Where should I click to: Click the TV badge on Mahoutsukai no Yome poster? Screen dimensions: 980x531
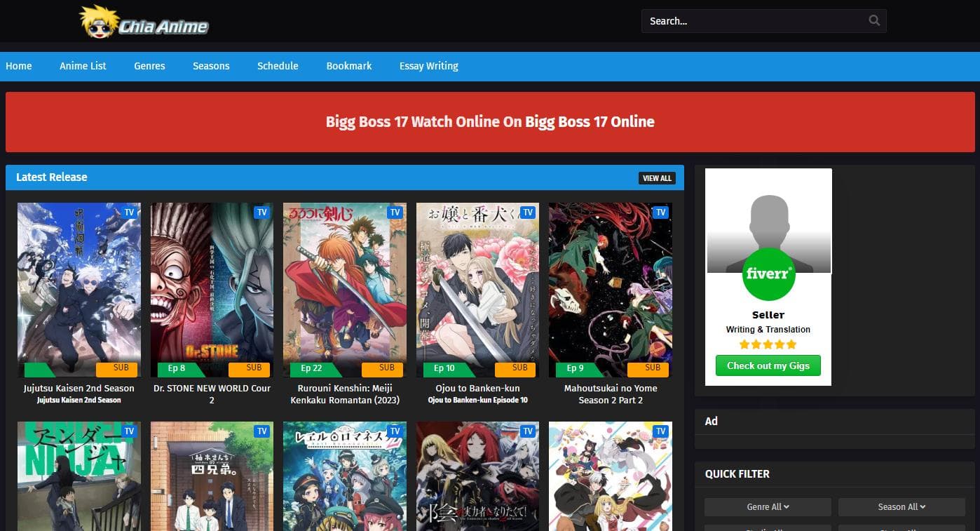click(x=660, y=213)
